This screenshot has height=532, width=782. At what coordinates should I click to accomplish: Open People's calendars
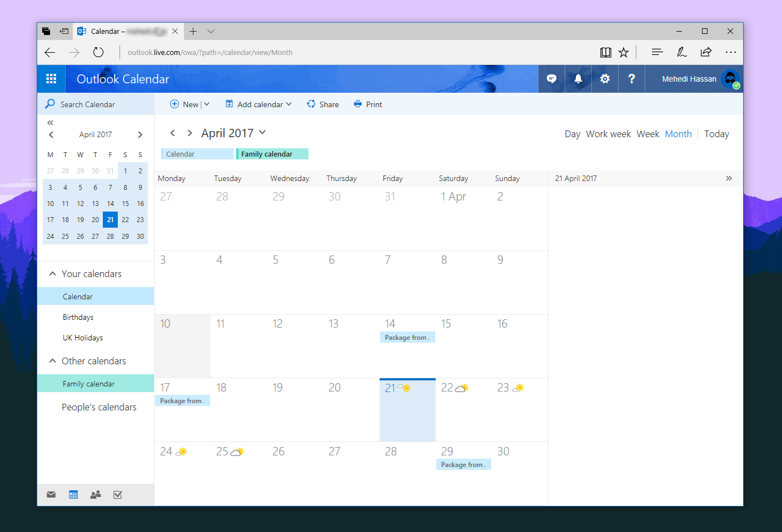pos(99,407)
